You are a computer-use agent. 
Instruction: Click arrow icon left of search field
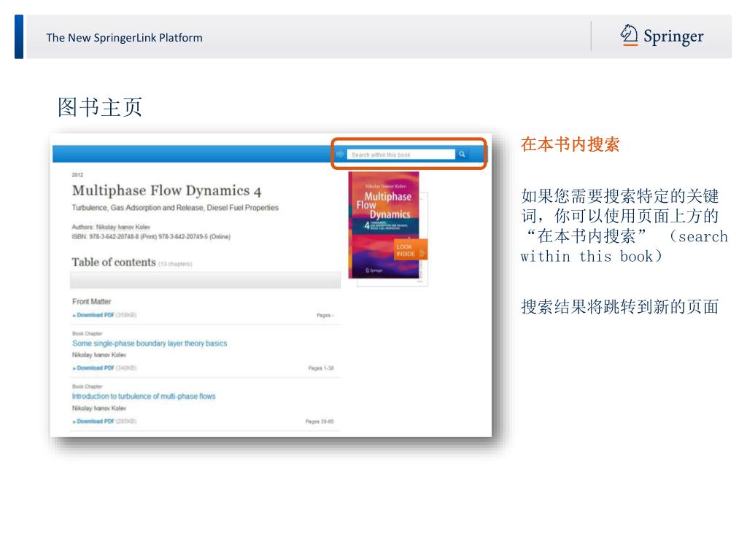point(340,154)
